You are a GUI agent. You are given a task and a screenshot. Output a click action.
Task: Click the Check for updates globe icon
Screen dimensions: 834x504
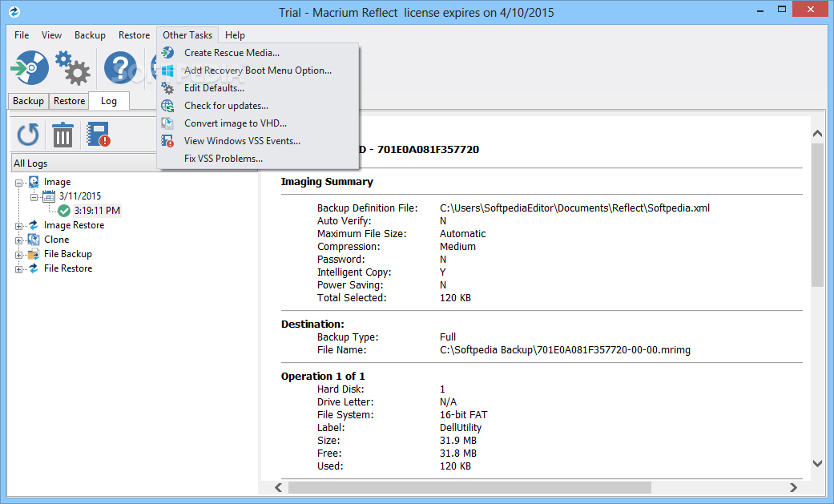pyautogui.click(x=167, y=106)
